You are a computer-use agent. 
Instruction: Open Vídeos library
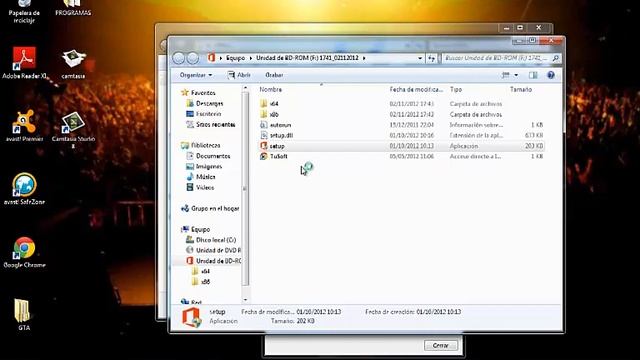[200, 187]
